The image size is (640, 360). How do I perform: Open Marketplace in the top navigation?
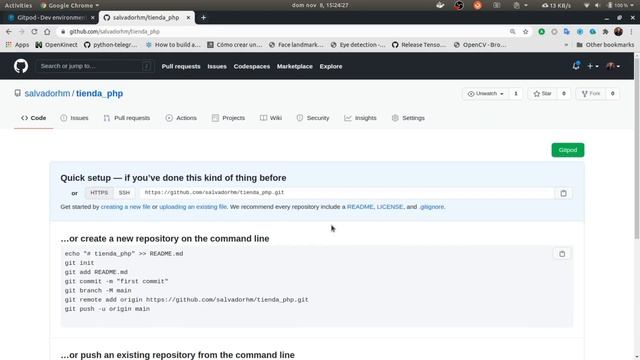[x=295, y=66]
